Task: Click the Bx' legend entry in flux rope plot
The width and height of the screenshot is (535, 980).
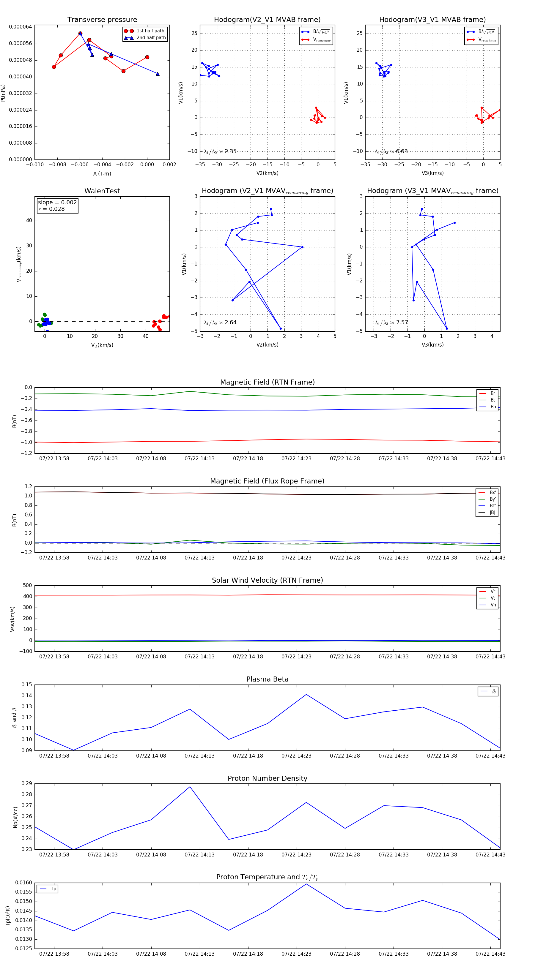Action: pos(487,492)
